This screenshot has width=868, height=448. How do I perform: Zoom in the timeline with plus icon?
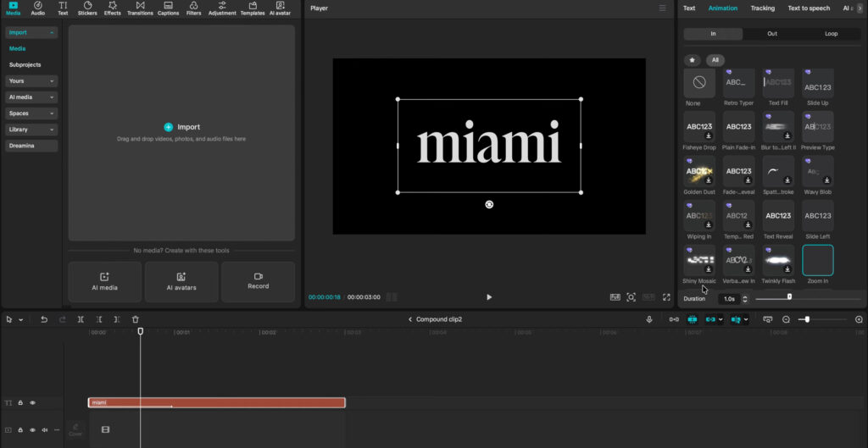pos(860,319)
